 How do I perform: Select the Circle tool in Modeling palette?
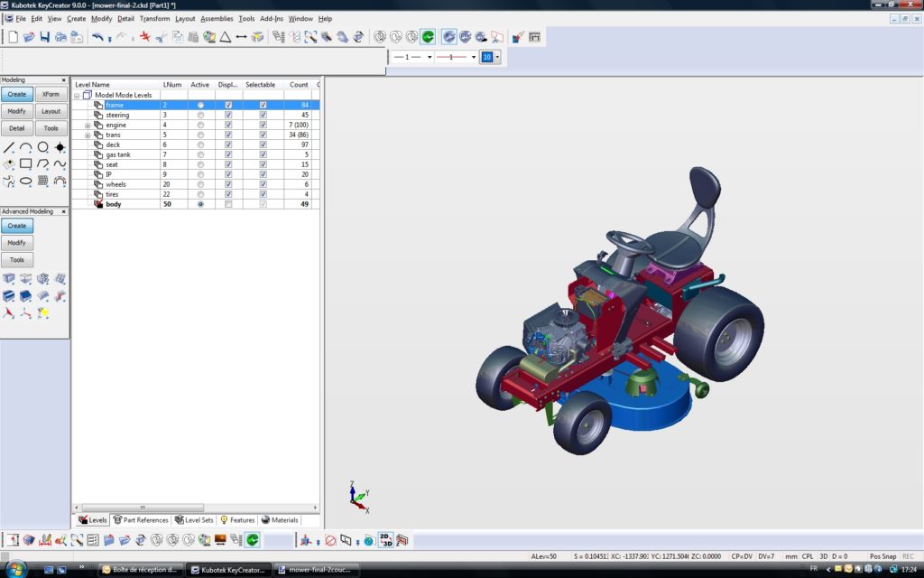(x=42, y=147)
